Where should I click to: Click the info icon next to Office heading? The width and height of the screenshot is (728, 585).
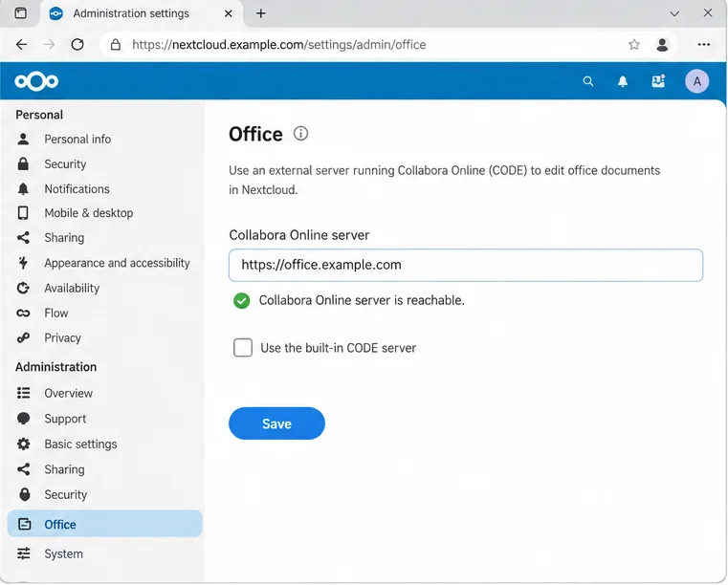click(300, 134)
